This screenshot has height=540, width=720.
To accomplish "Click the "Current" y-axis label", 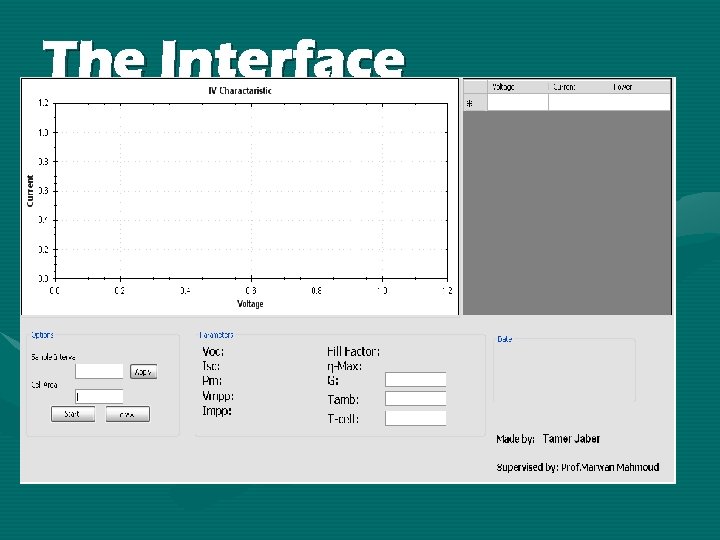I will tap(30, 191).
